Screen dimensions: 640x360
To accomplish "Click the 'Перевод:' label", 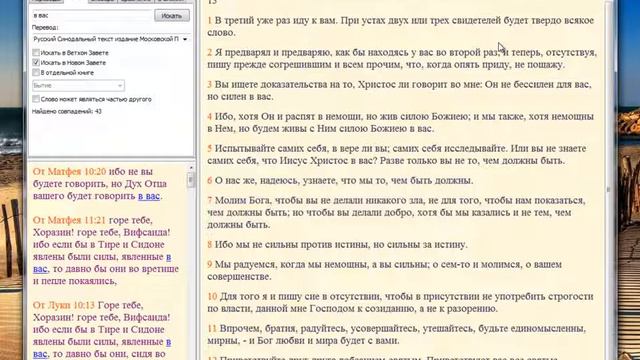I will (x=45, y=27).
